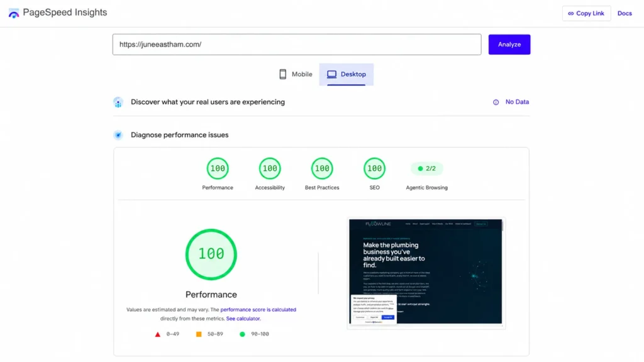Screen dimensions: 644x362
Task: Click the PageSpeed Insights title text
Action: [x=65, y=13]
